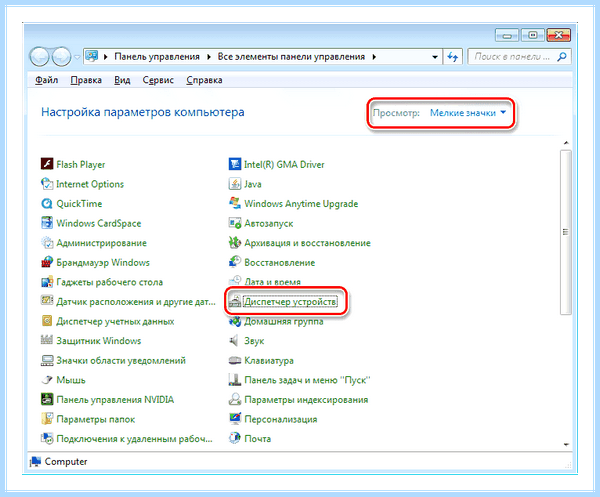
Task: Click the Брандмауэр Windows firewall icon
Action: pyautogui.click(x=47, y=262)
